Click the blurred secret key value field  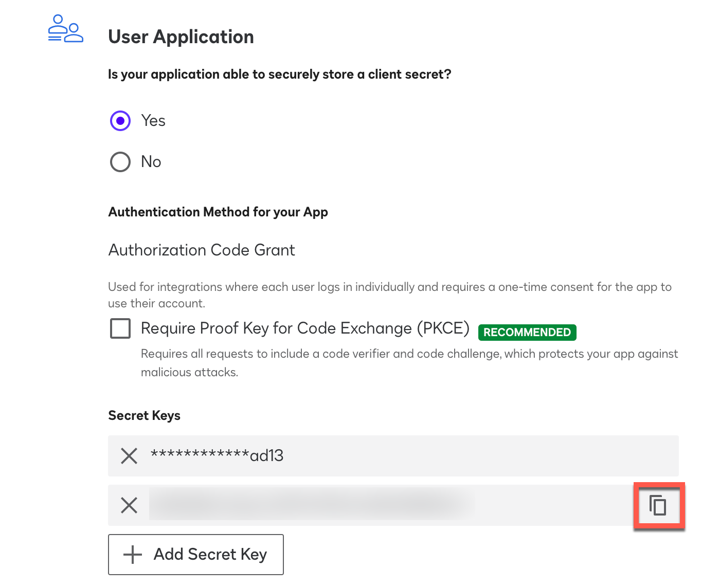pyautogui.click(x=311, y=505)
